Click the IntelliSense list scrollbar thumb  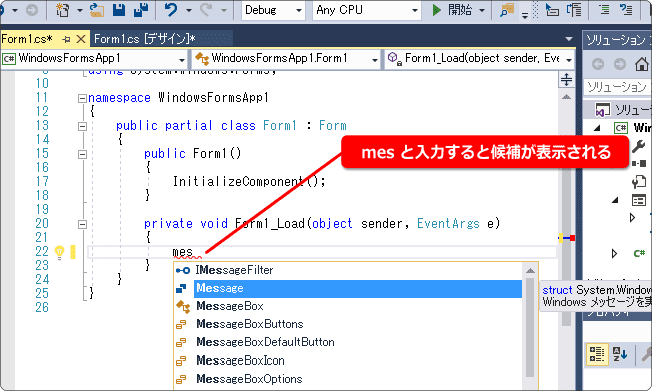pos(530,327)
